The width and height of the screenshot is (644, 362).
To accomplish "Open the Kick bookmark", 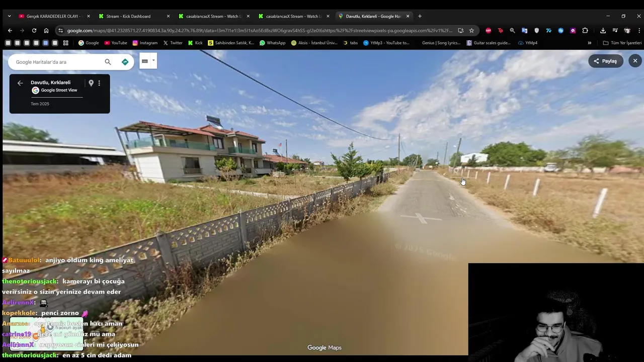I will tap(195, 43).
